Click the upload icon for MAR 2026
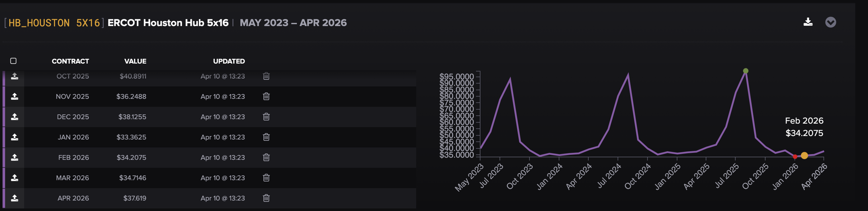The width and height of the screenshot is (868, 211). [x=15, y=178]
